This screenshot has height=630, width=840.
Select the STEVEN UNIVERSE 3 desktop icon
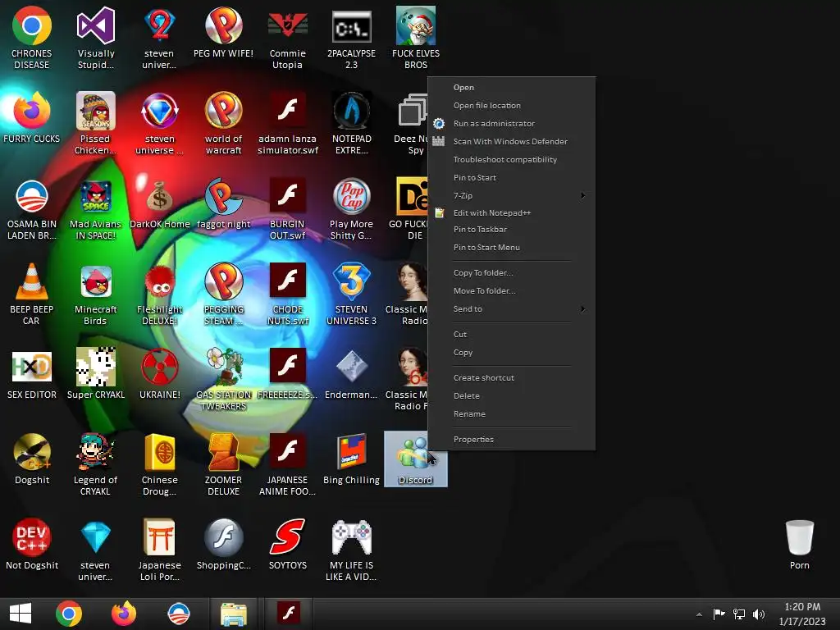click(351, 294)
